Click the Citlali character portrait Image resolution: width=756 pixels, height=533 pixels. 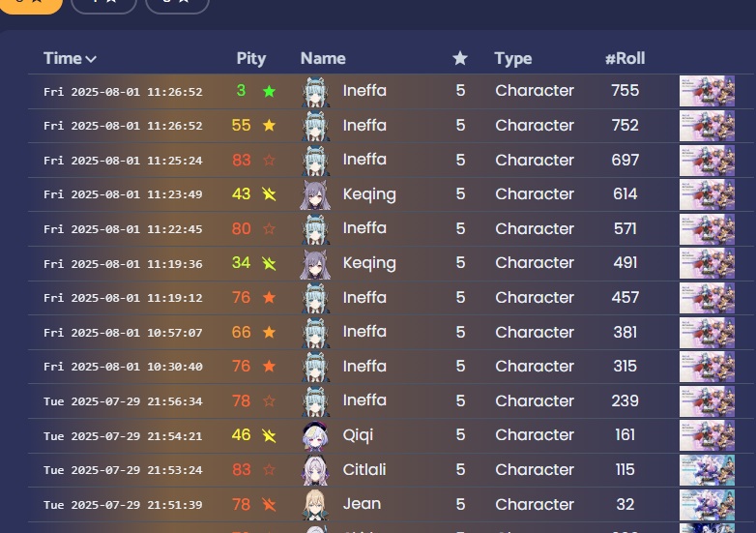click(315, 470)
